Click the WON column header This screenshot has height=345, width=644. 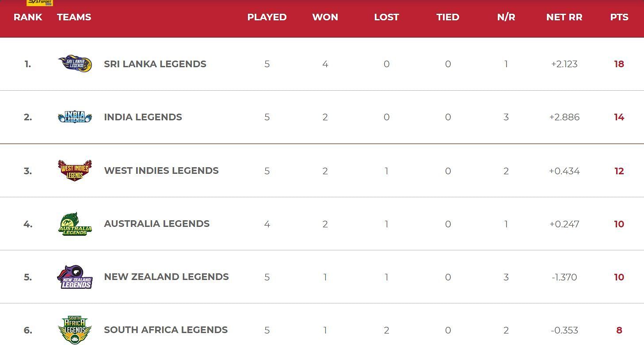point(325,17)
